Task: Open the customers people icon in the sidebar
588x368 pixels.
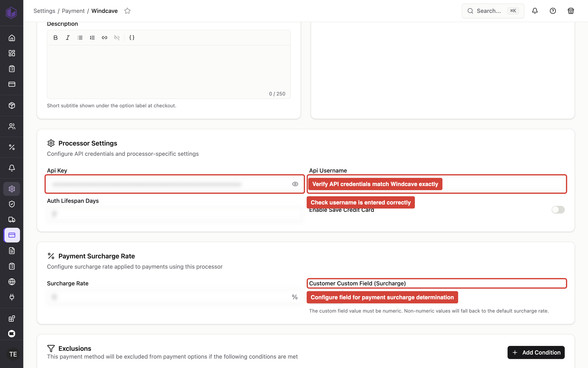Action: [12, 126]
